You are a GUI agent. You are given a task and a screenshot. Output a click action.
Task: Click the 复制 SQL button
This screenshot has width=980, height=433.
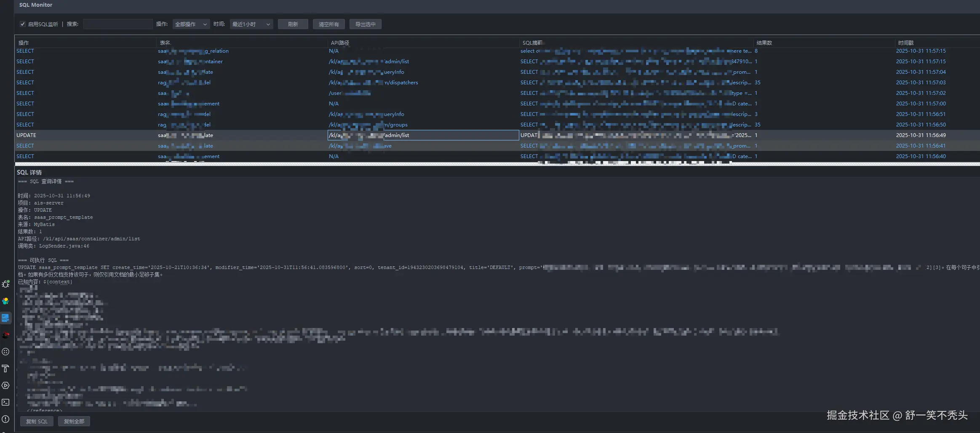(x=37, y=421)
